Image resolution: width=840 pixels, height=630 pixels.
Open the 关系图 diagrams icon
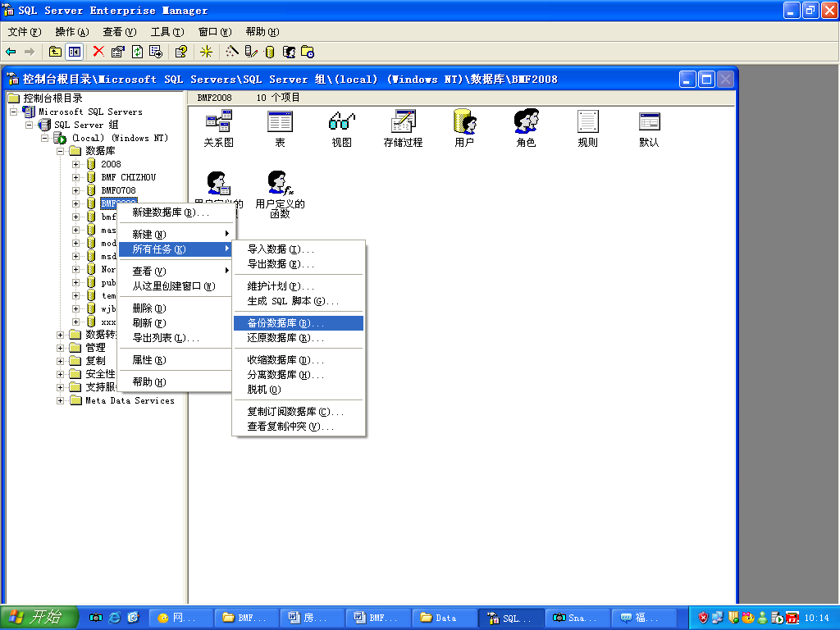coord(218,129)
